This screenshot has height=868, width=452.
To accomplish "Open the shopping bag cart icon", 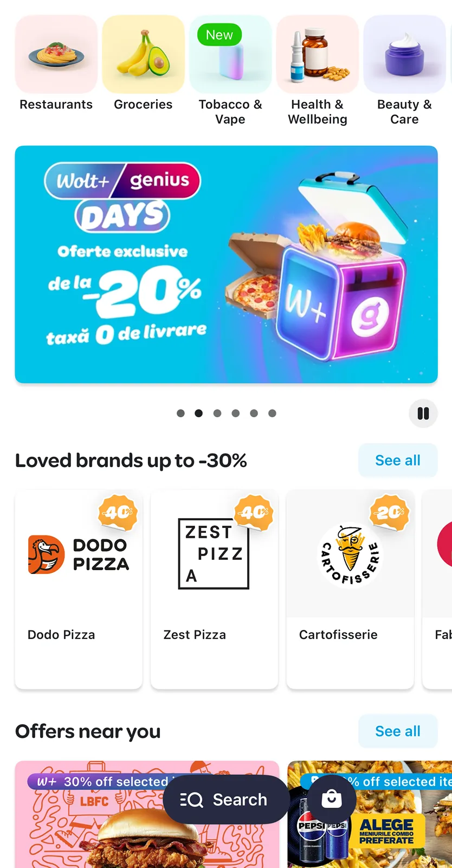I will [332, 799].
